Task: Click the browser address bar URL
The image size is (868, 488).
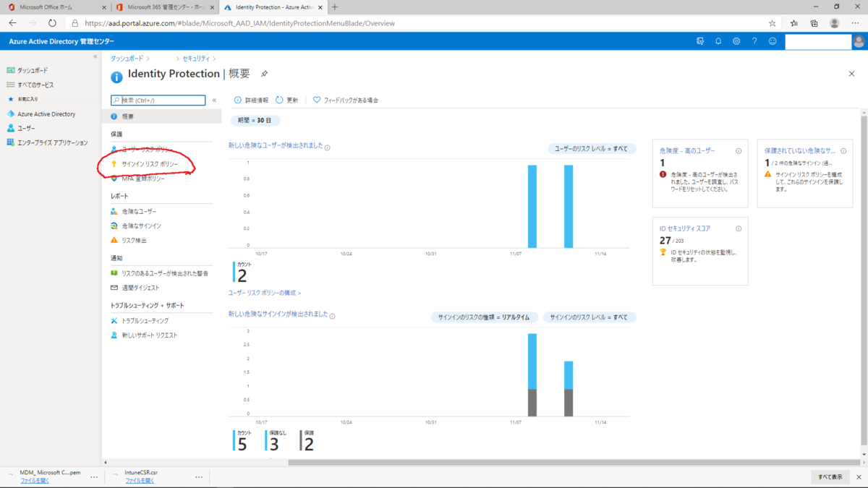Action: point(239,23)
